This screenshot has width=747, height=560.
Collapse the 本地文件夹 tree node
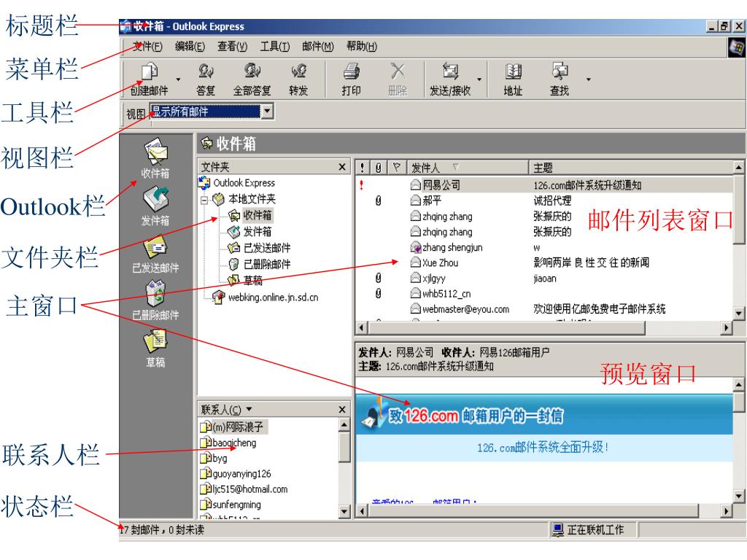point(204,200)
